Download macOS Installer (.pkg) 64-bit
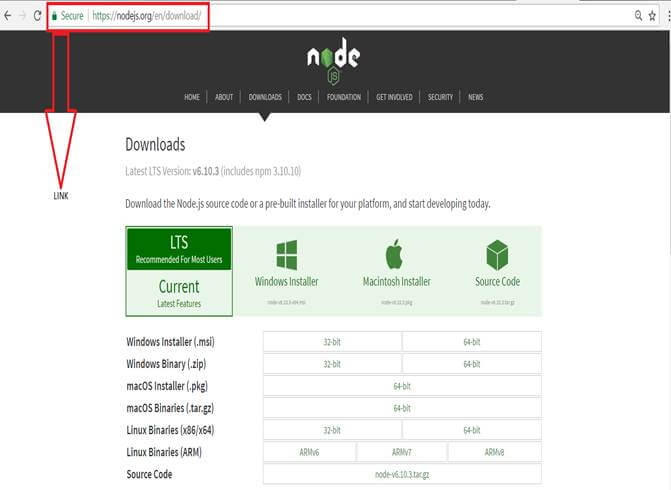This screenshot has height=490, width=671. coord(402,386)
